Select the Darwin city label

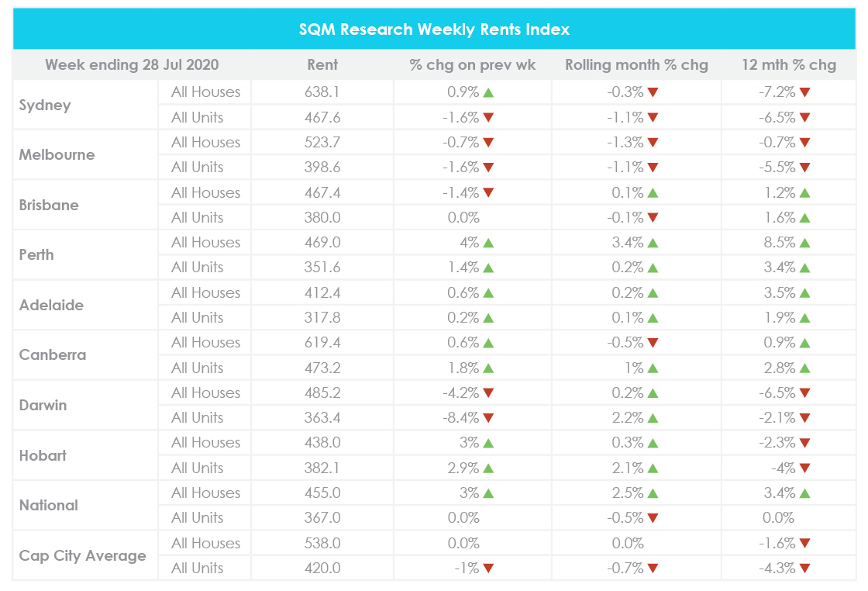[43, 406]
